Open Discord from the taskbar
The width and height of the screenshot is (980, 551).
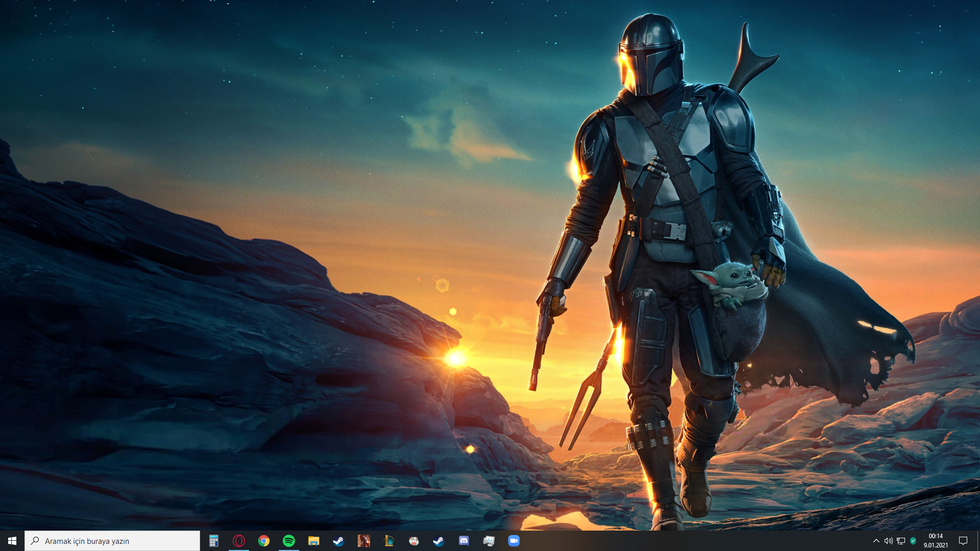click(x=463, y=541)
